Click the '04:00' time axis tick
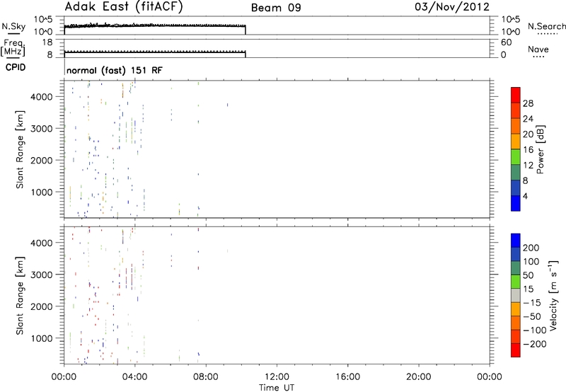This screenshot has width=566, height=392. coord(135,377)
